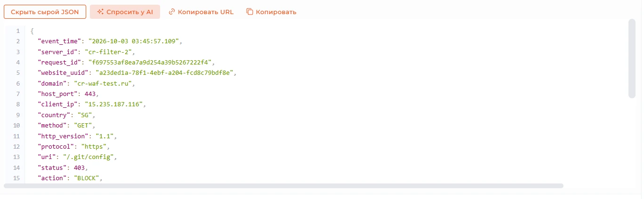This screenshot has height=199, width=644.
Task: Click the "client_ip" key
Action: pyautogui.click(x=57, y=104)
